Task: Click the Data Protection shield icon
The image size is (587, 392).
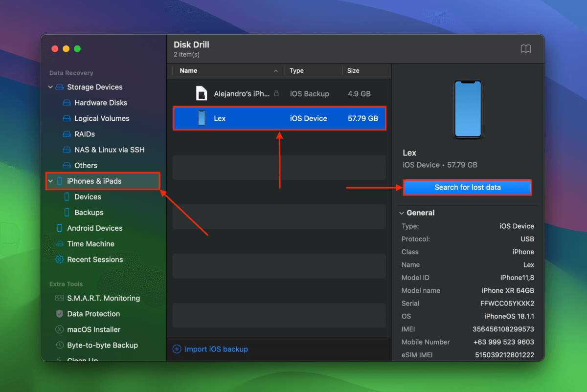Action: tap(60, 314)
